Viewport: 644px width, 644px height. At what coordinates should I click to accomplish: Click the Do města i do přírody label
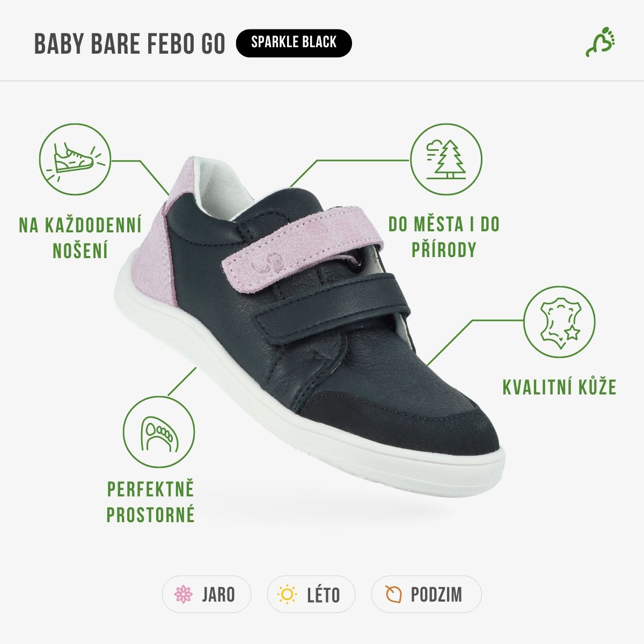[444, 237]
